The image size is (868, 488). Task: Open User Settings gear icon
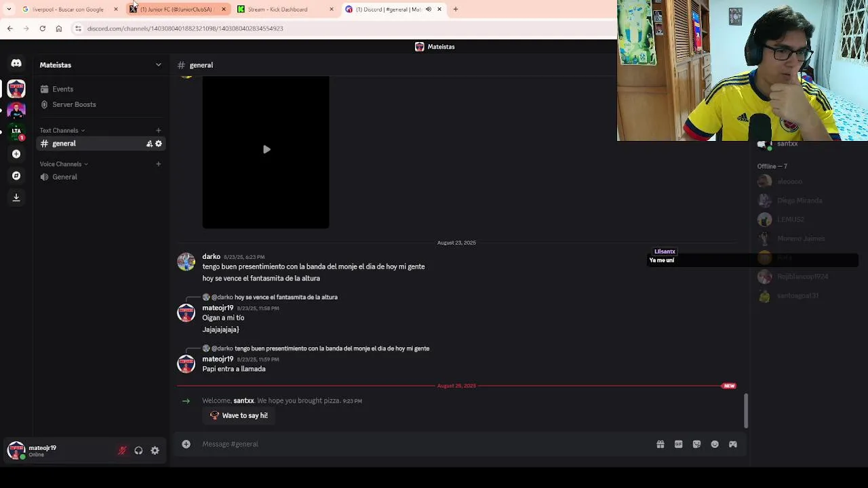(155, 451)
